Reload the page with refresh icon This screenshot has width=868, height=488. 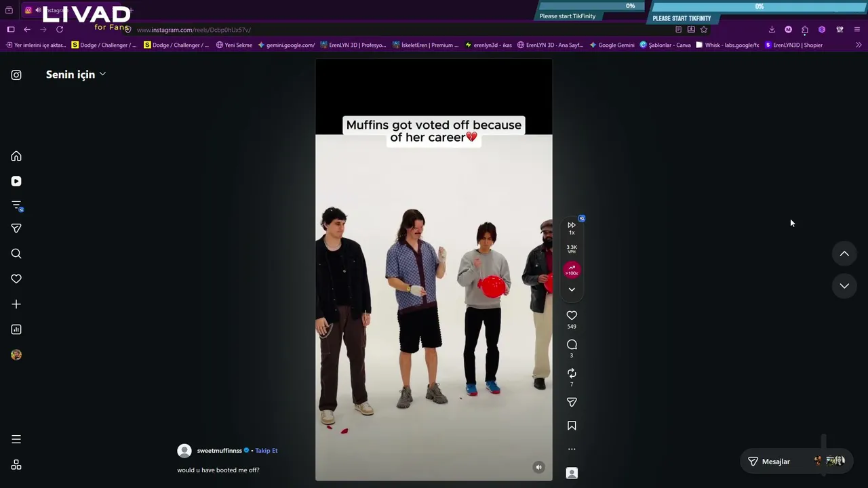click(x=60, y=30)
